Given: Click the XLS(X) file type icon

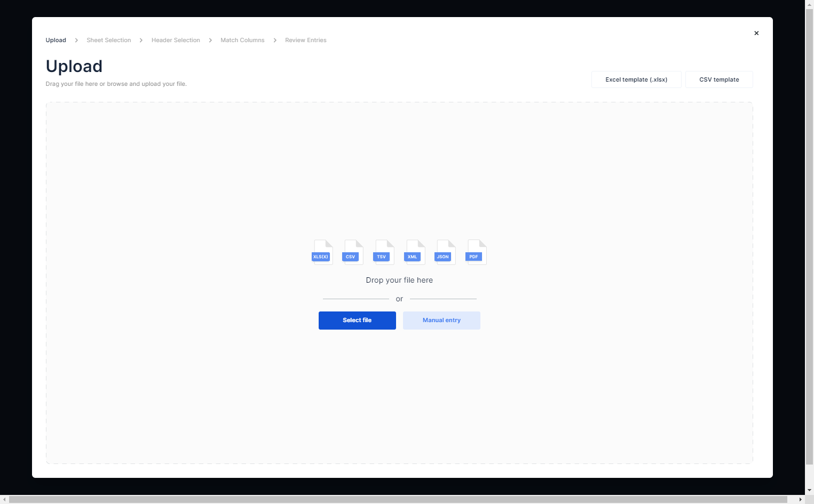Looking at the screenshot, I should (322, 252).
